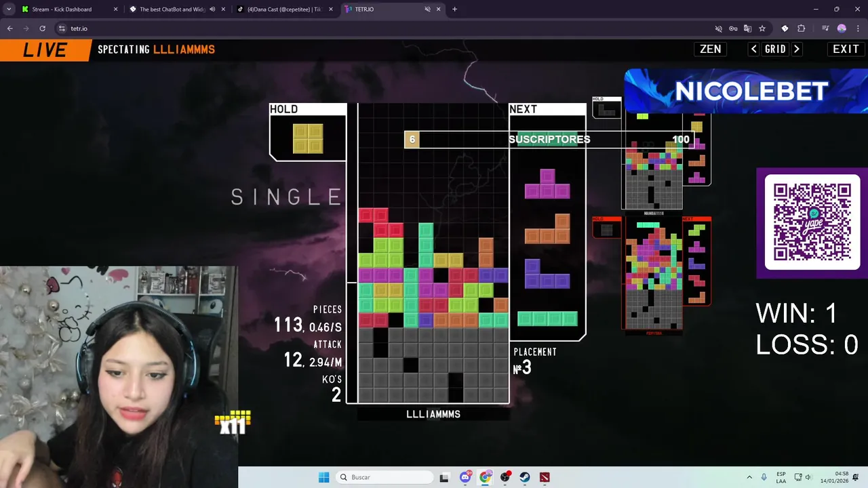Show hidden tray icons chevron
This screenshot has width=868, height=488.
pyautogui.click(x=749, y=477)
